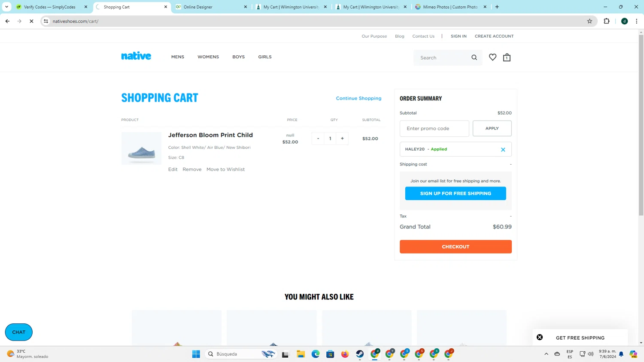Go back in the browser

click(7, 21)
